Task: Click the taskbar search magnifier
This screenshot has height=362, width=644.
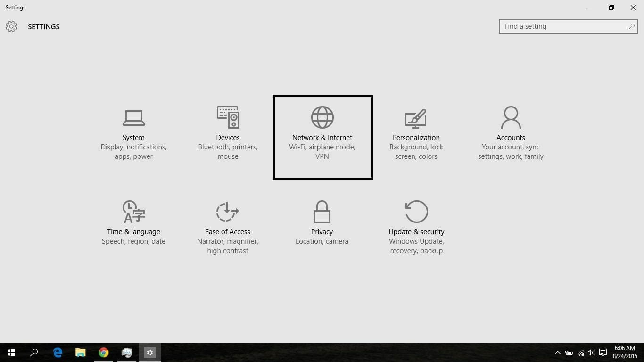Action: (x=34, y=353)
